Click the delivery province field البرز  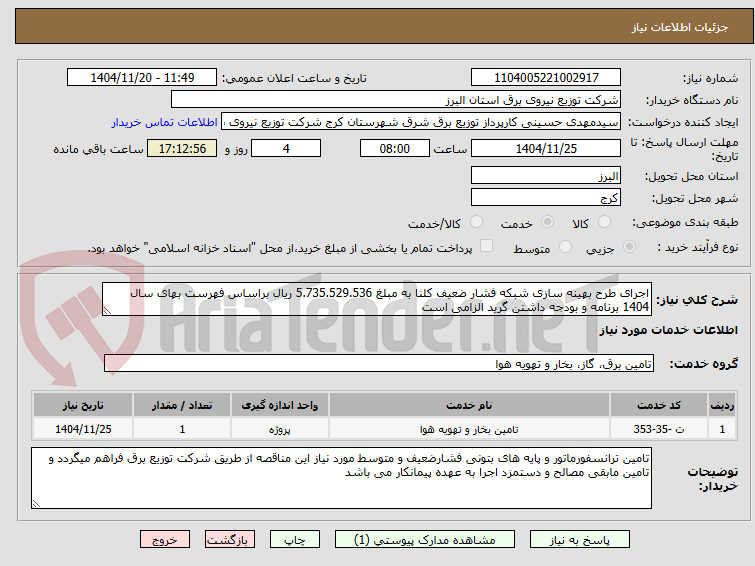[x=546, y=175]
